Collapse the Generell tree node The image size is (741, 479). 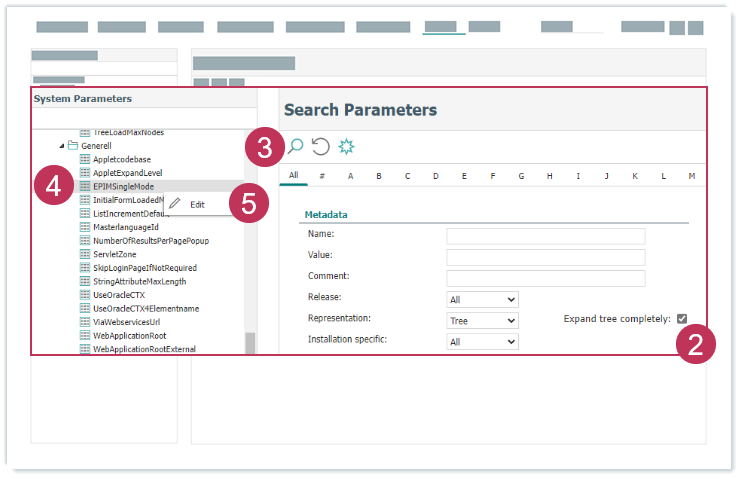61,146
